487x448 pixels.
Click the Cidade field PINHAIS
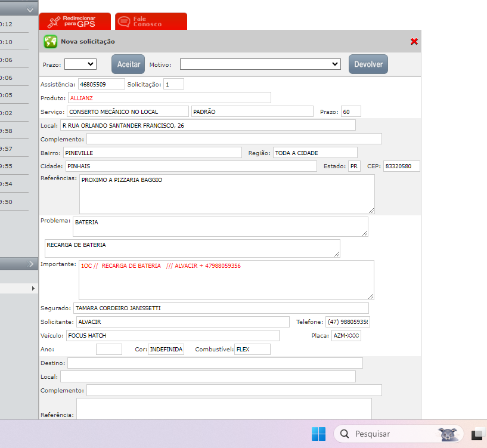(191, 166)
